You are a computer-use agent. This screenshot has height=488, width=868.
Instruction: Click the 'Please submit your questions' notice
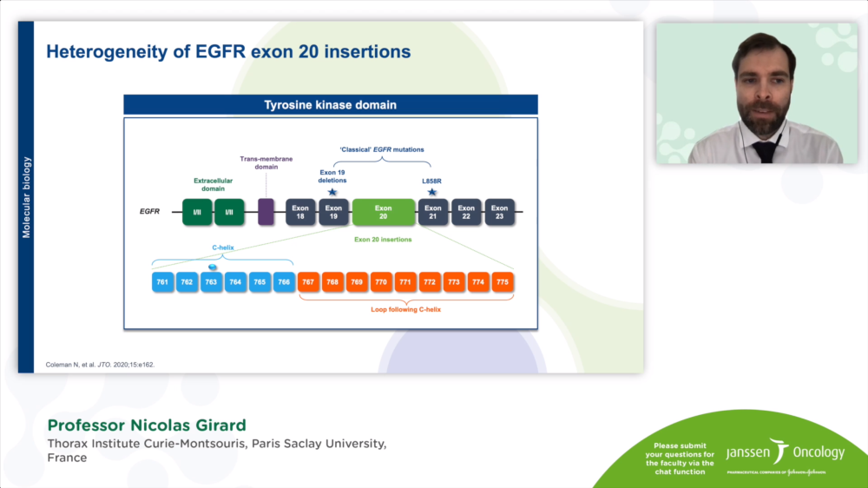tap(680, 458)
